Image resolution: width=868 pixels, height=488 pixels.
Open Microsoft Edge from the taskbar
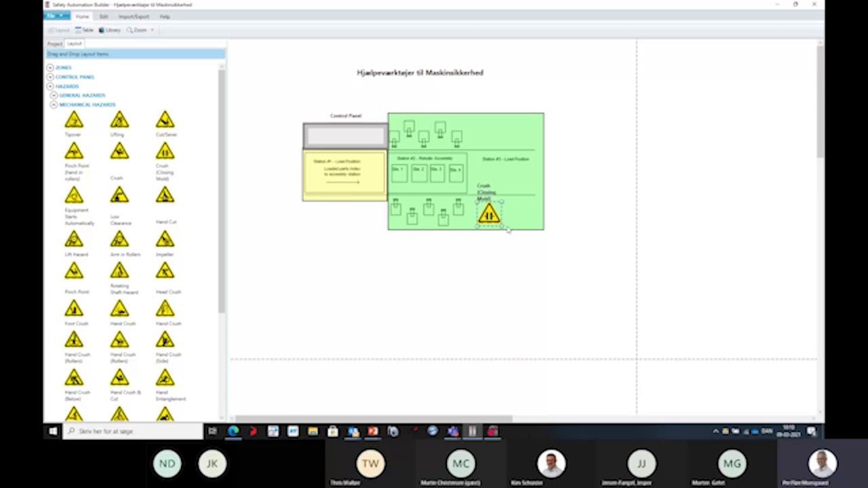click(x=233, y=431)
